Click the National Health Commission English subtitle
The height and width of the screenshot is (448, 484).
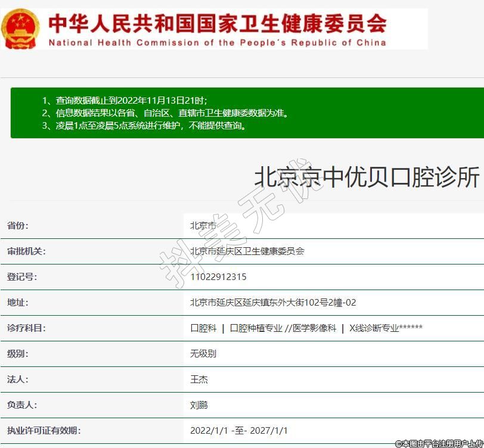[217, 42]
